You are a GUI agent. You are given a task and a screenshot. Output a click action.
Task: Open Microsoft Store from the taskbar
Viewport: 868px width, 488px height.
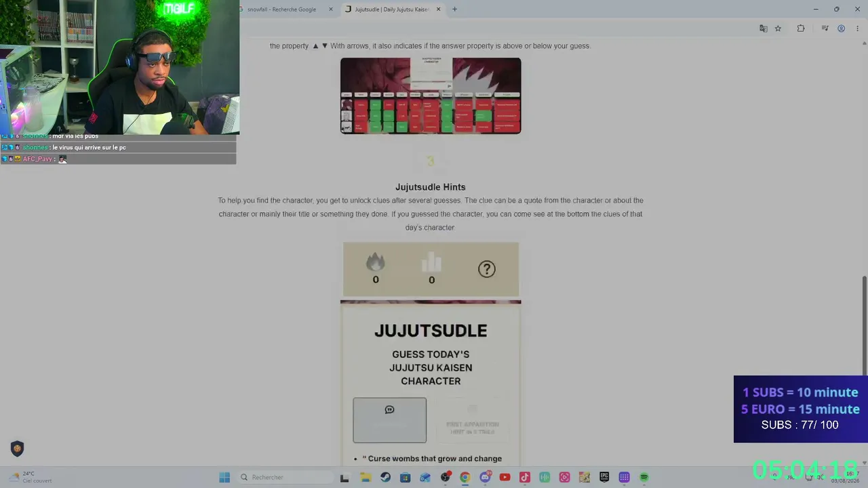click(x=406, y=477)
